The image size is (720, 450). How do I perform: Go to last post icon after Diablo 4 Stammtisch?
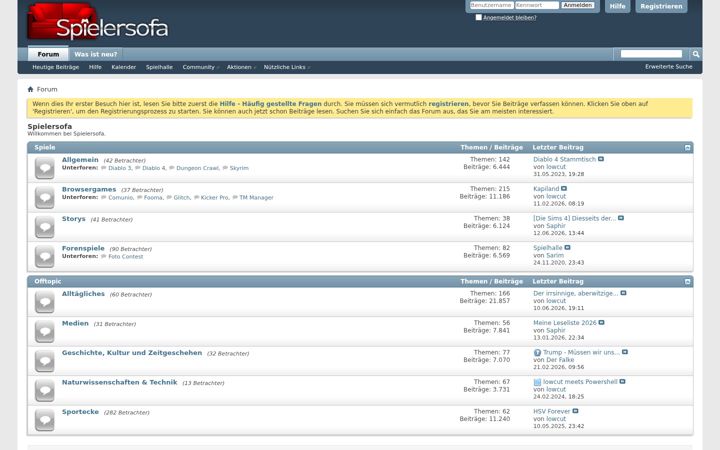click(601, 159)
